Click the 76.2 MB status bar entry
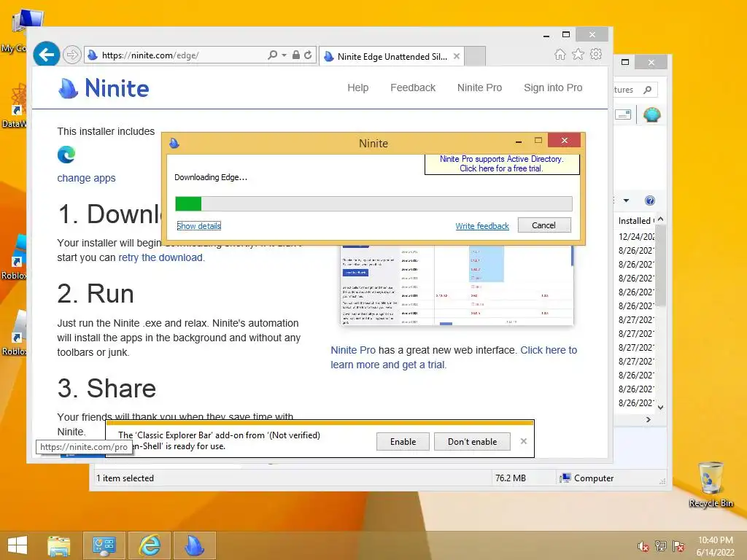This screenshot has width=747, height=560. (510, 478)
